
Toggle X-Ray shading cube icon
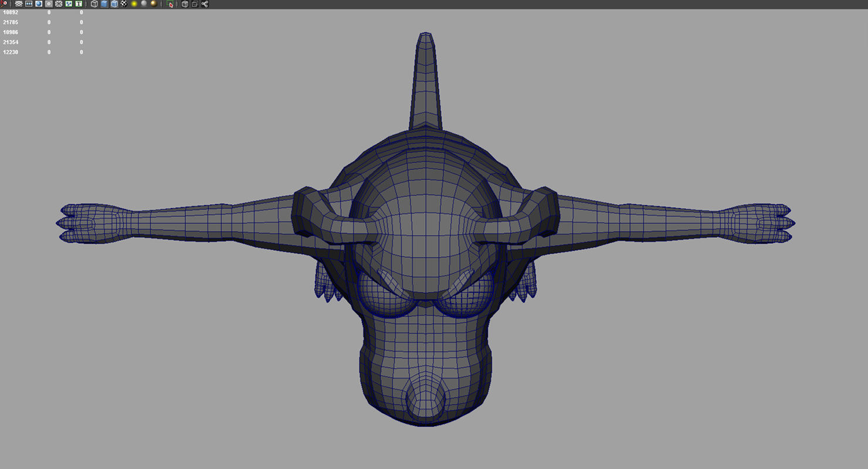185,4
